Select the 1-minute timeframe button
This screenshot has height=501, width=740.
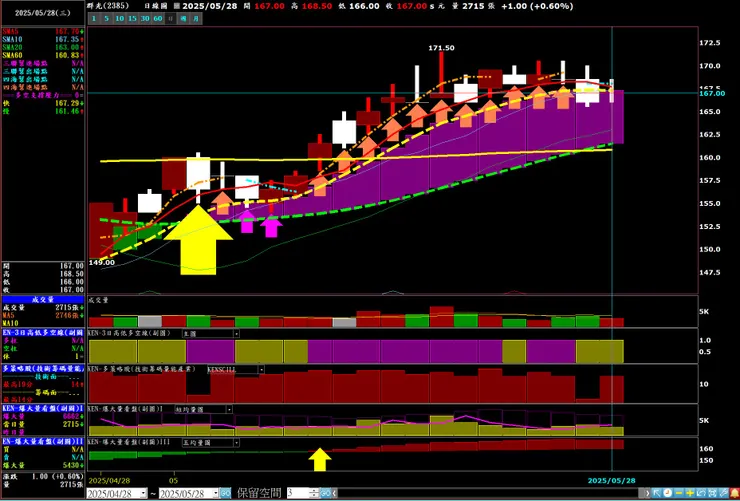(x=94, y=18)
